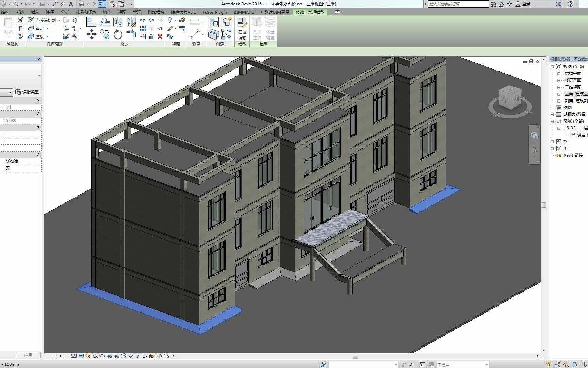This screenshot has width=588, height=368.
Task: Click the Default 3D View icon in quick access toolbar
Action: coord(82,4)
